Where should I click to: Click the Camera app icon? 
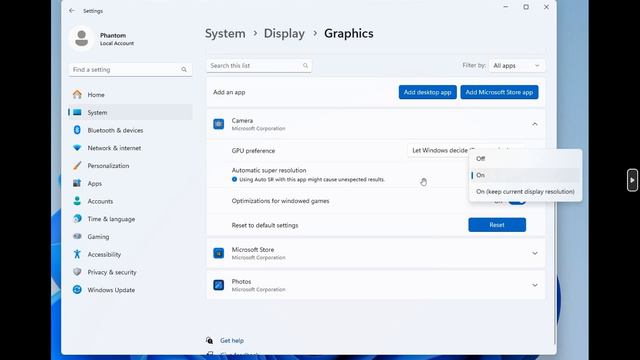pos(219,124)
